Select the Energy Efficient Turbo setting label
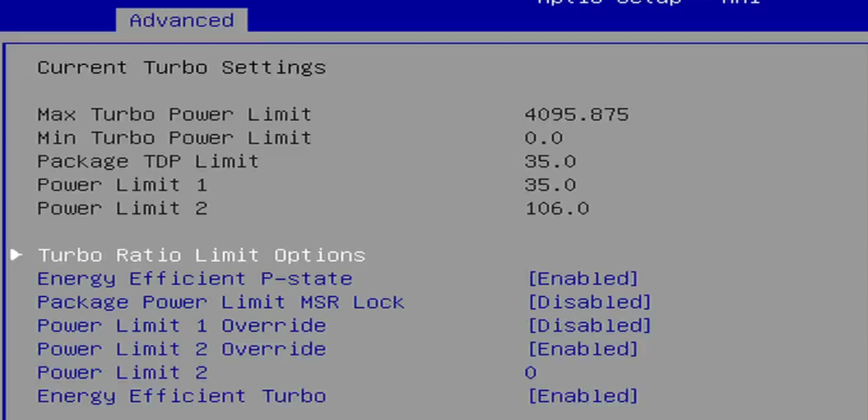The image size is (868, 420). (181, 396)
